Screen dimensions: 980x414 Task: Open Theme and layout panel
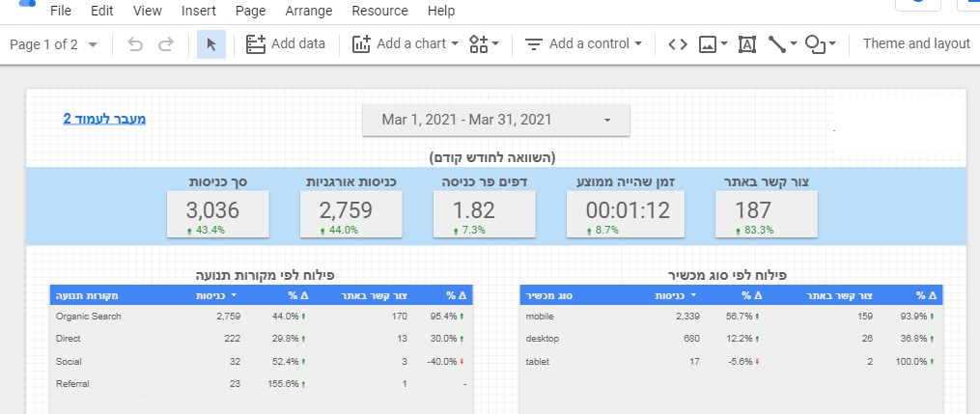[x=916, y=44]
